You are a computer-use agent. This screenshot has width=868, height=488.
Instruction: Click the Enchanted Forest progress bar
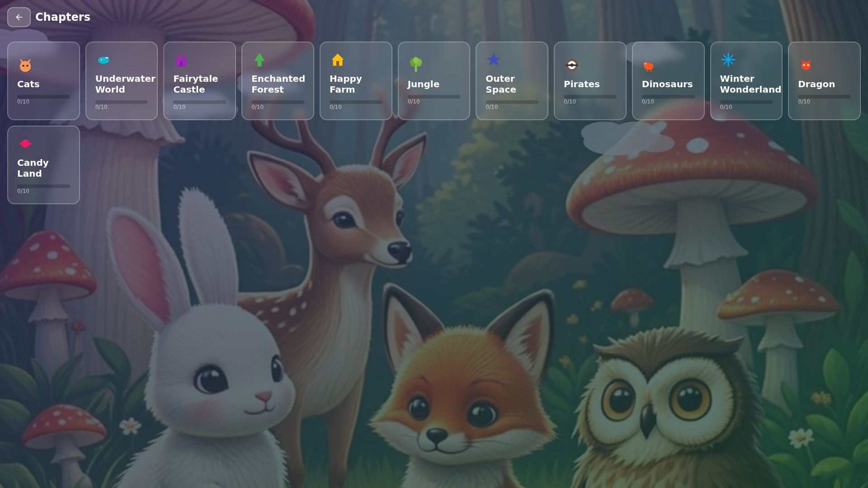tap(278, 102)
